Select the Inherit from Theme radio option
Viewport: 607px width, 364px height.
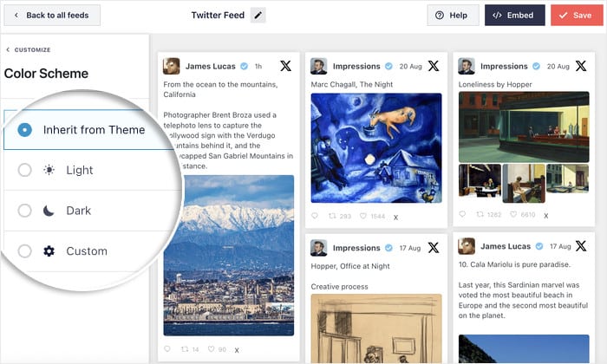point(25,130)
